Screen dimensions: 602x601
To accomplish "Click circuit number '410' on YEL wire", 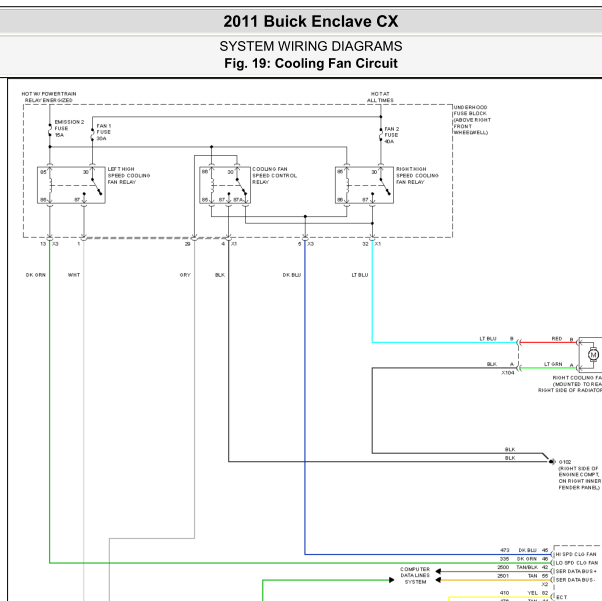I will click(x=504, y=593).
